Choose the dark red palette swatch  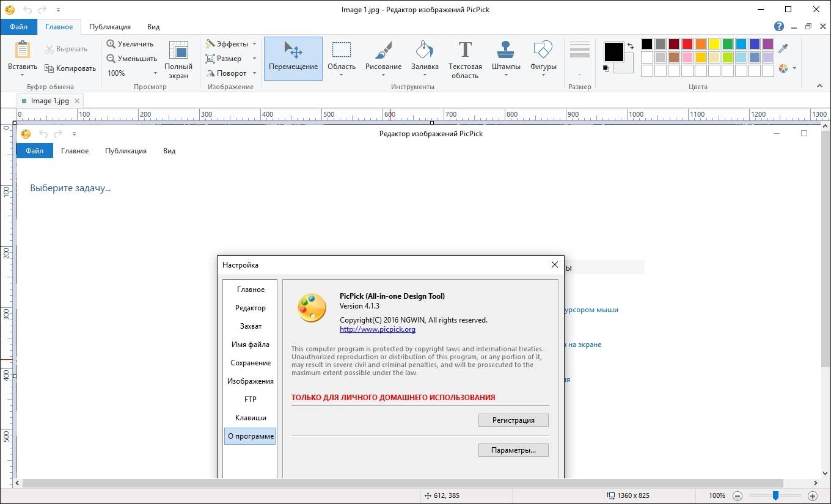click(674, 44)
